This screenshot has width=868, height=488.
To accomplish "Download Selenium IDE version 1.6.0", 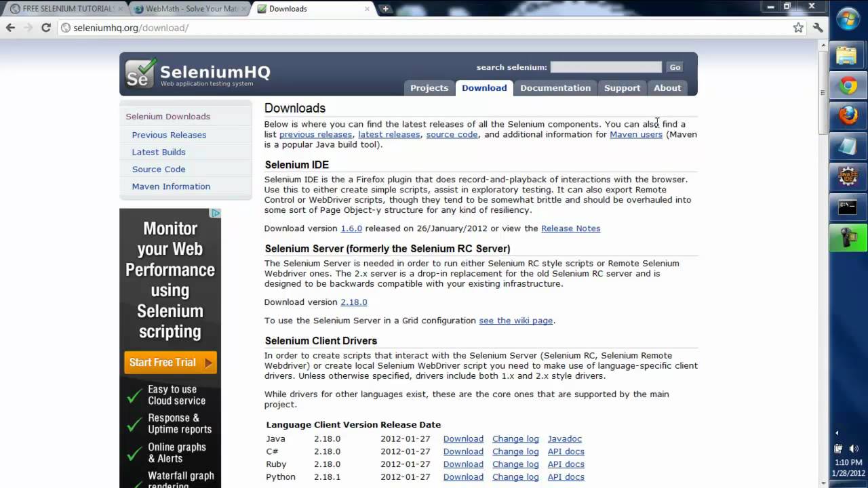I will tap(351, 228).
